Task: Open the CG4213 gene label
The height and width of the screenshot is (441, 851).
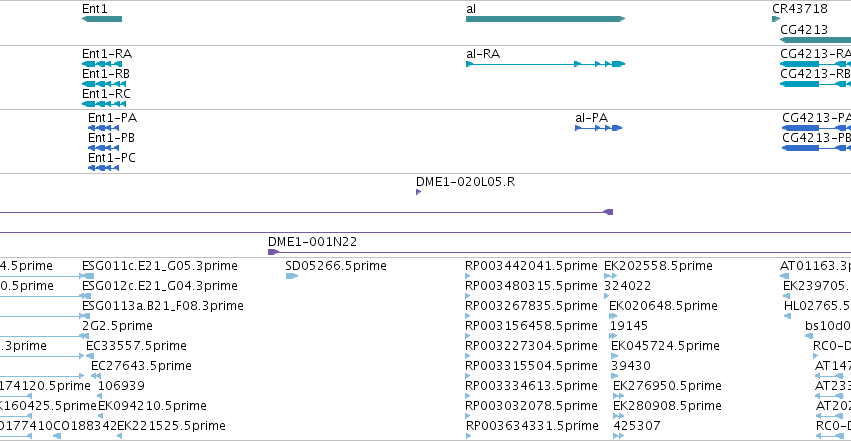Action: point(804,29)
